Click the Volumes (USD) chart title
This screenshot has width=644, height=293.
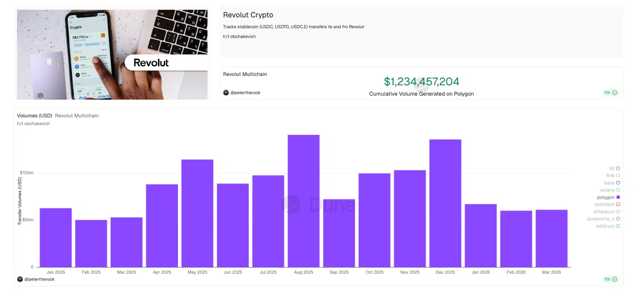[x=35, y=116]
